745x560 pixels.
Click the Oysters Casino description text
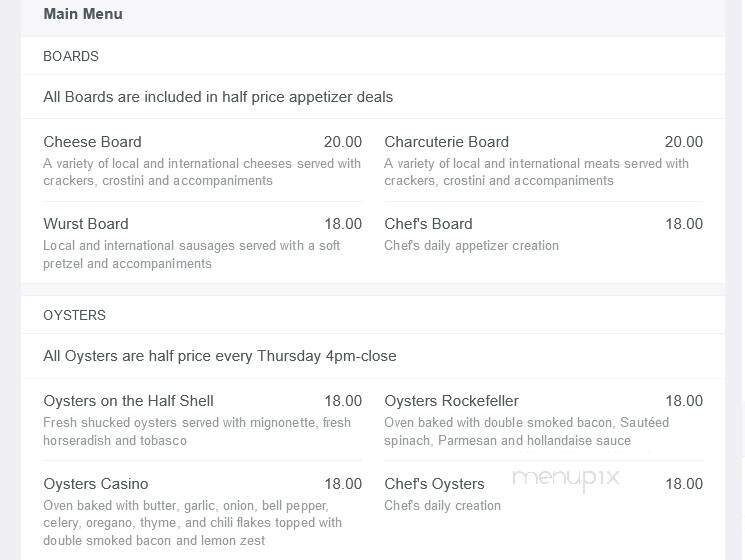[x=192, y=522]
